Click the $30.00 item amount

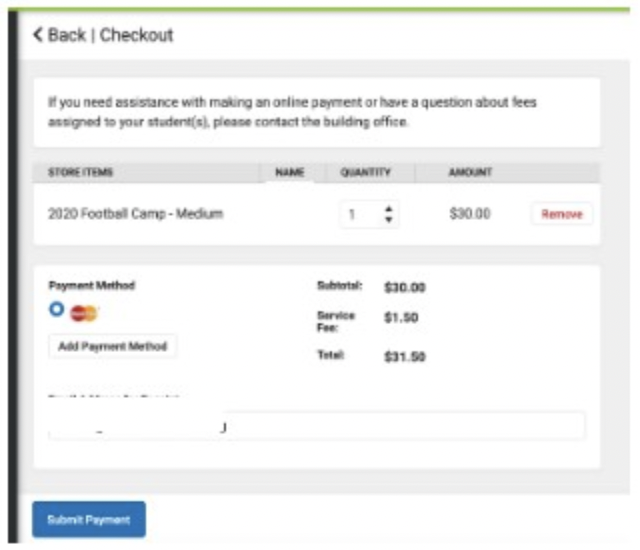[x=470, y=213]
